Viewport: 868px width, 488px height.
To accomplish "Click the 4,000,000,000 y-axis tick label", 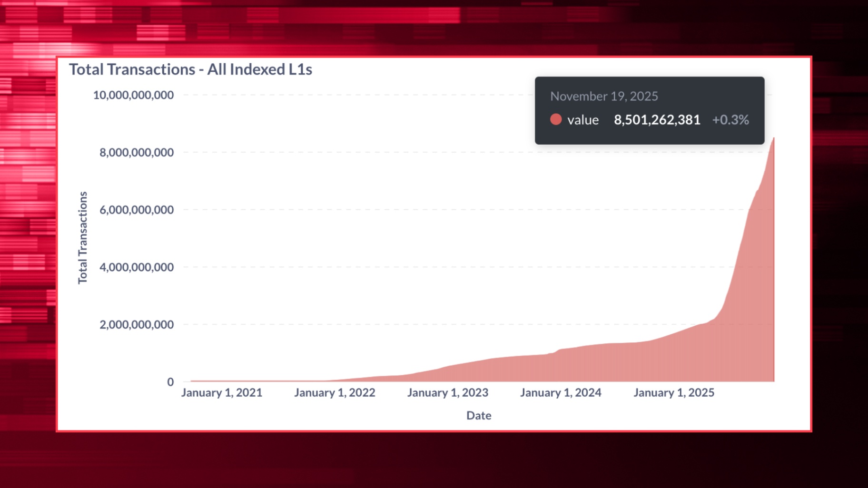I will 137,267.
